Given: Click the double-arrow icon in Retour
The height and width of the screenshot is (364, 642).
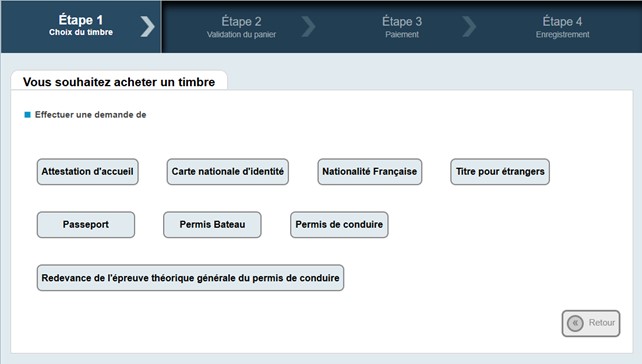Looking at the screenshot, I should [x=575, y=323].
